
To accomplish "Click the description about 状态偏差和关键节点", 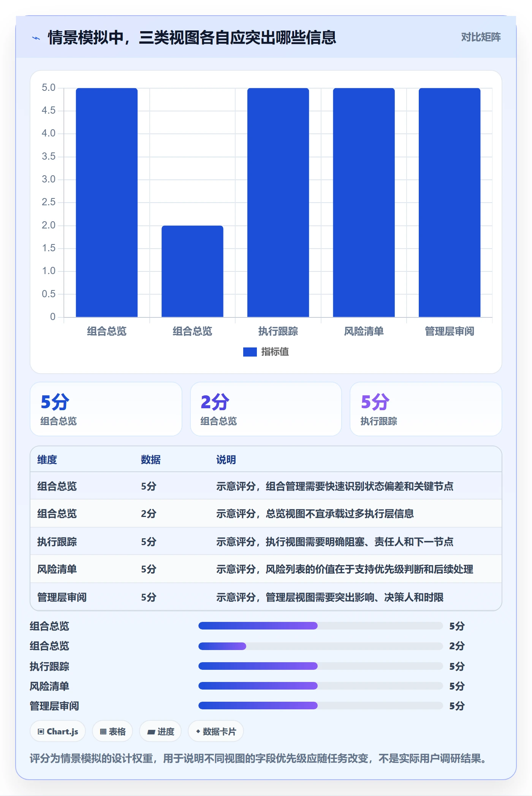I will point(335,486).
